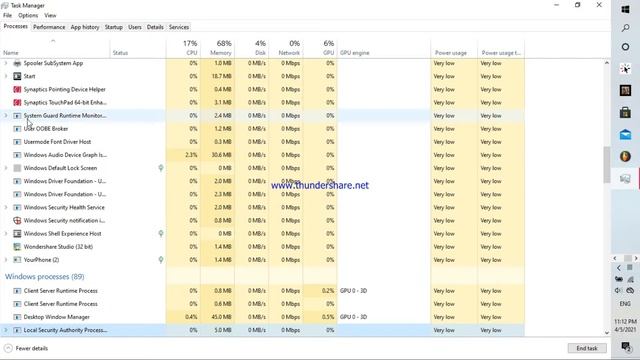Click the process list scrollbar up arrow
The image size is (640, 360).
click(607, 63)
